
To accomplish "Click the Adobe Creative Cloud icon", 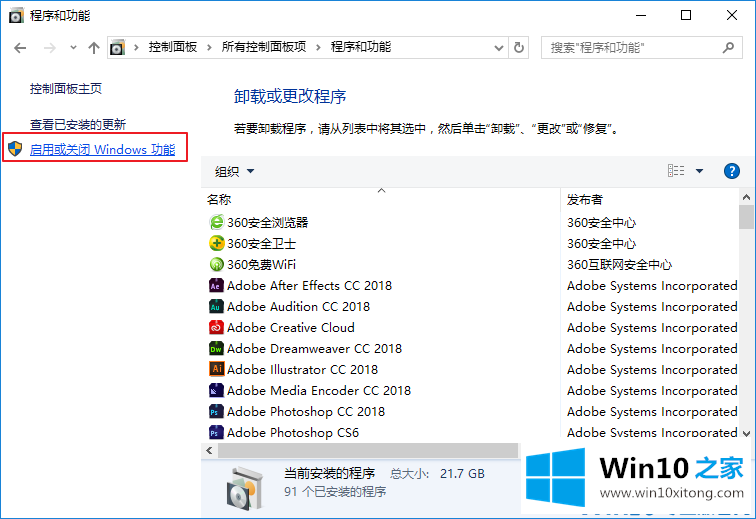I will click(x=216, y=328).
